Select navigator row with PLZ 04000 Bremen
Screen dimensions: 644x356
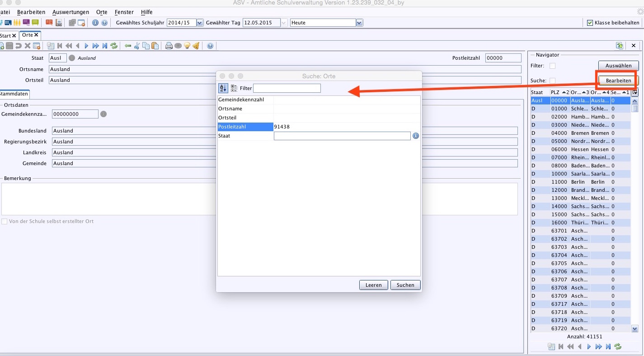click(x=580, y=133)
